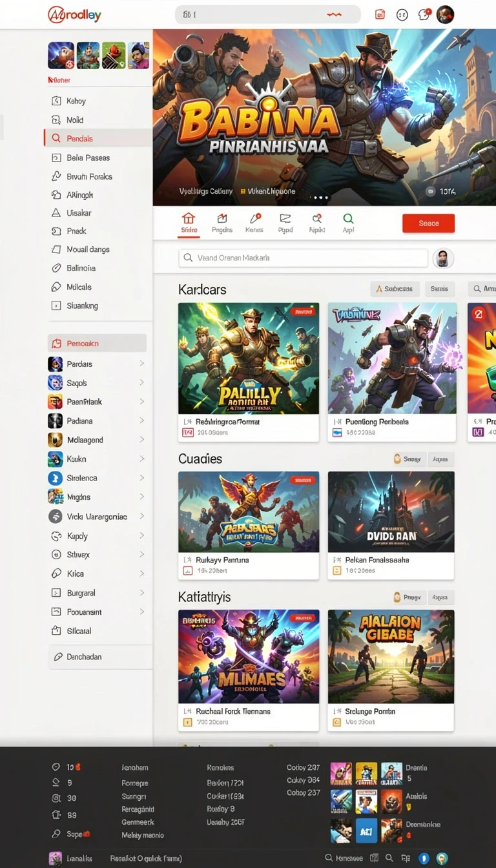
Task: Click the red calendar header icon
Action: (x=380, y=14)
